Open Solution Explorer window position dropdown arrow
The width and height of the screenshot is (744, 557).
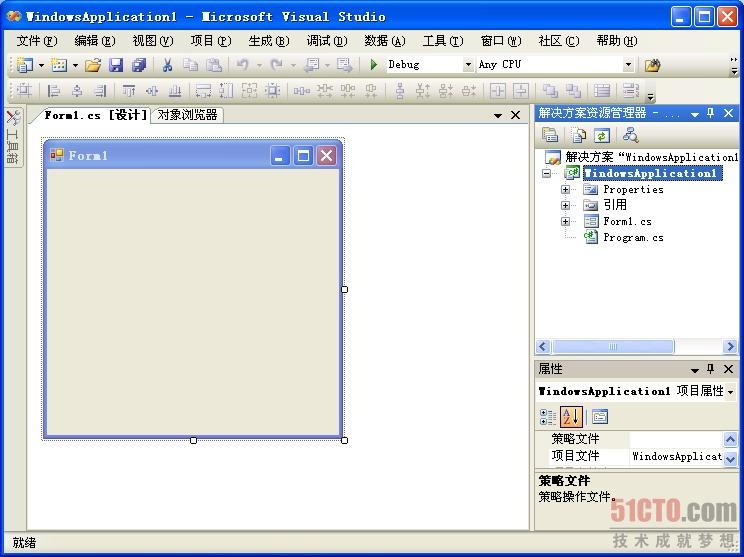[695, 114]
